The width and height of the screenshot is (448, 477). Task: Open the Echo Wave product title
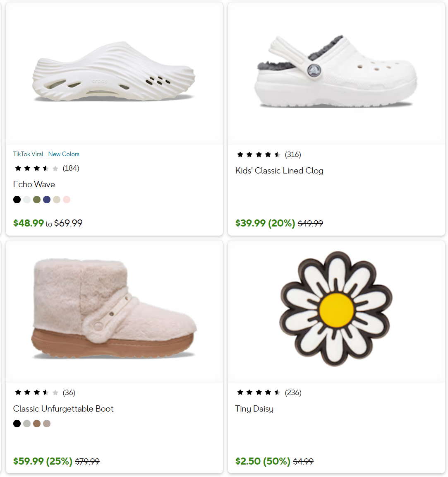tap(34, 184)
